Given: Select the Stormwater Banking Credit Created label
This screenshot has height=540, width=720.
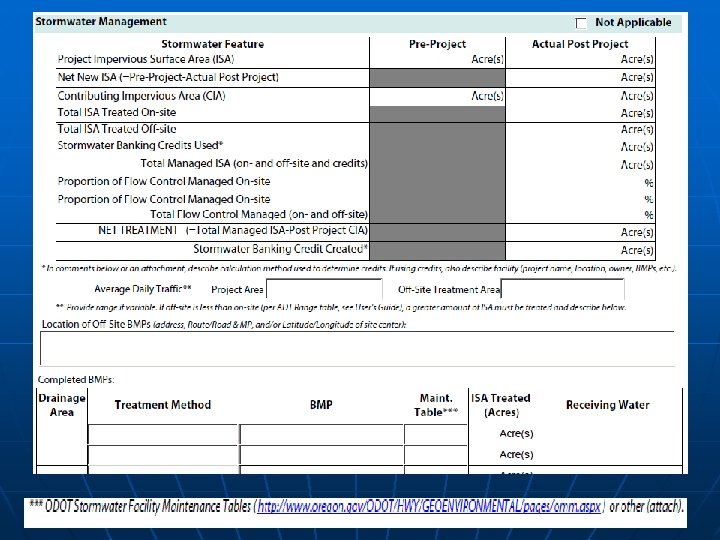Looking at the screenshot, I should point(281,249).
